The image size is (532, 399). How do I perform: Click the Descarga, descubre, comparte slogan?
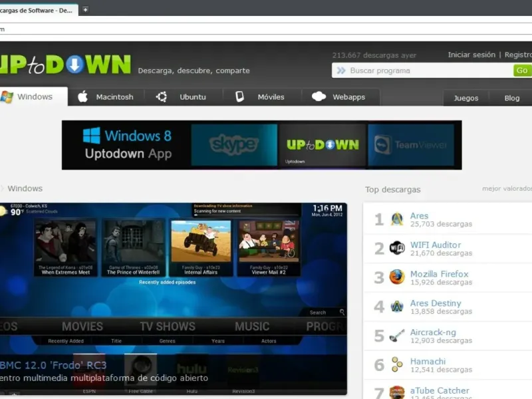pos(194,70)
